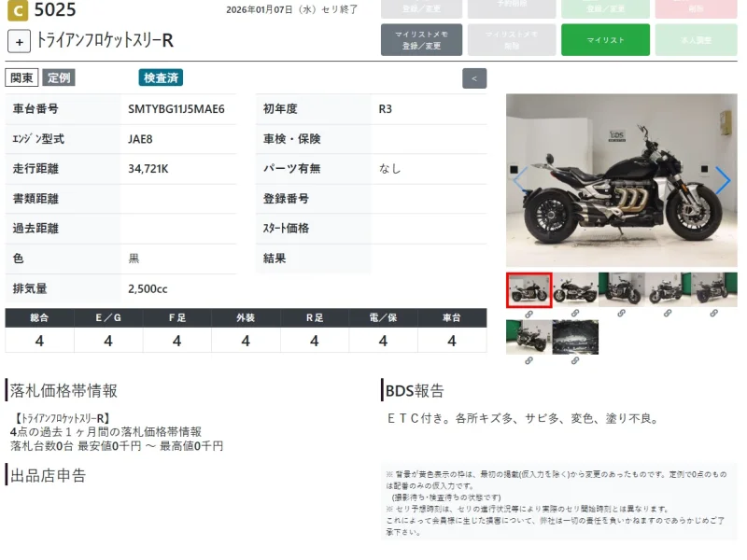Select the second thumbnail in the top row
747x560 pixels.
pos(575,289)
